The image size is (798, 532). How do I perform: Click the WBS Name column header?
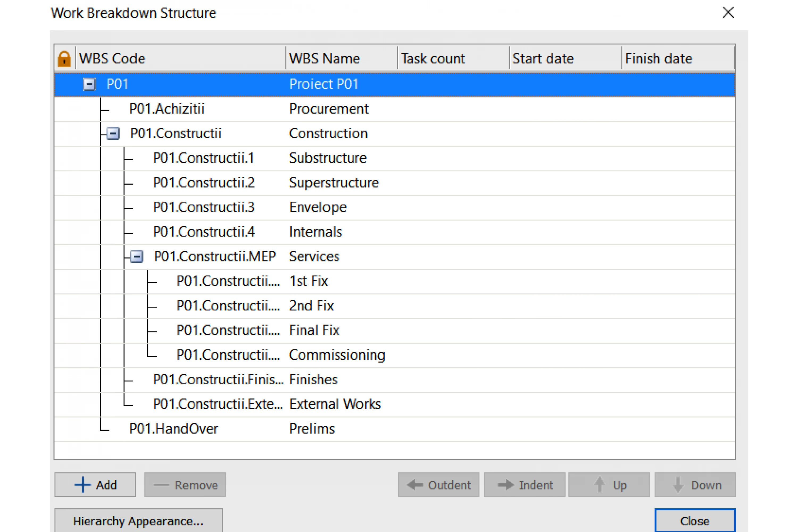[x=342, y=58]
